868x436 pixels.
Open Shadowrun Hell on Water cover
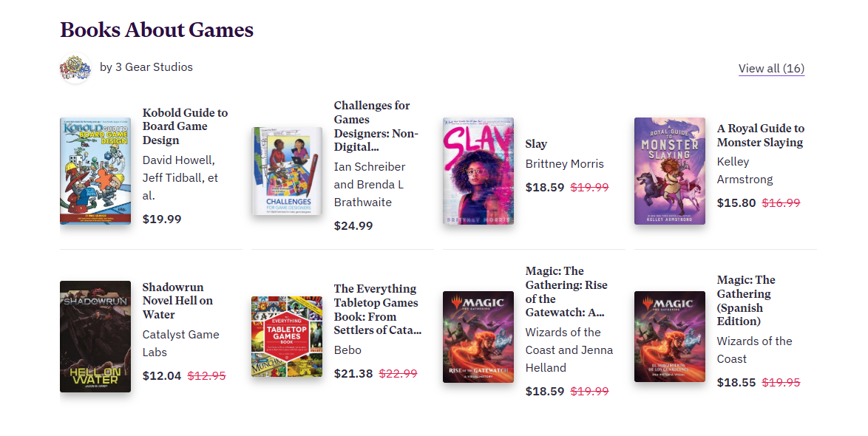[95, 336]
